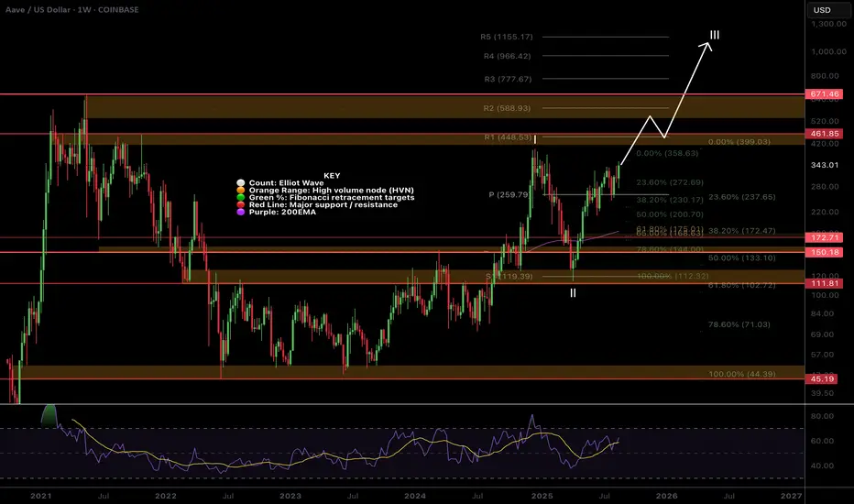Click the 2024 year on time axis
The image size is (854, 504).
[415, 496]
